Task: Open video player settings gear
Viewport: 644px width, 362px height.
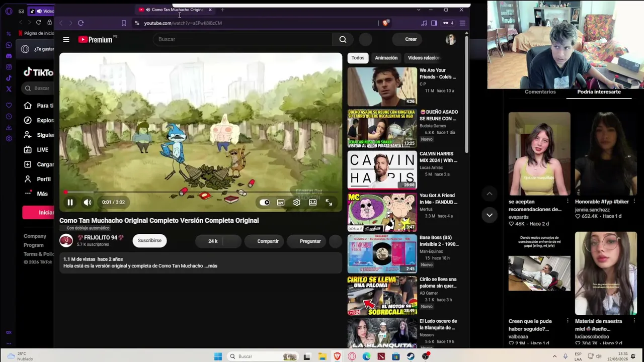Action: point(297,202)
